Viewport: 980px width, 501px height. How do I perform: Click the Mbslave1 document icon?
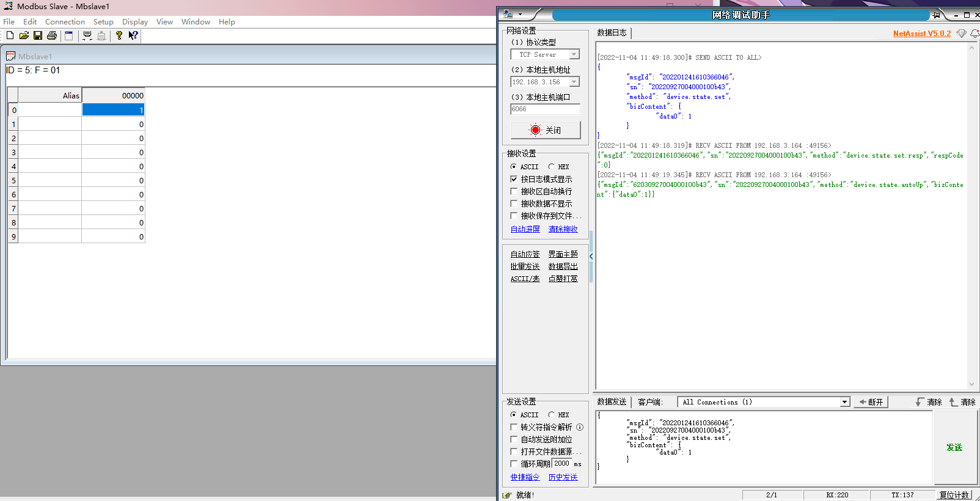pos(10,56)
